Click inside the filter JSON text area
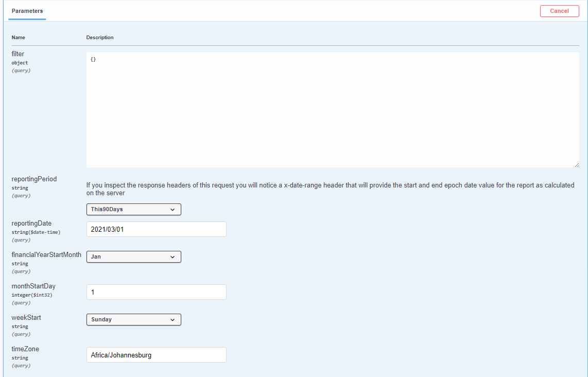The image size is (588, 377). tap(332, 109)
